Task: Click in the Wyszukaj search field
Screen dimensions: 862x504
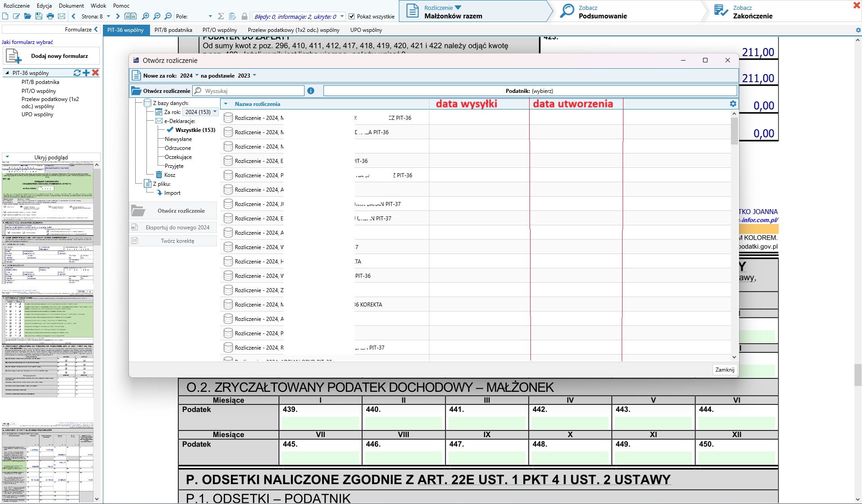Action: coord(252,91)
